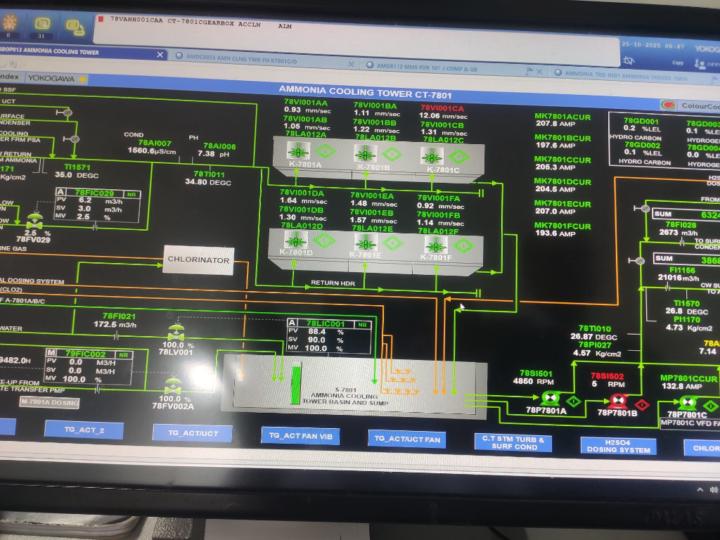The image size is (720, 540).
Task: Click the TG_ACT/UCT navigation button
Action: 193,433
